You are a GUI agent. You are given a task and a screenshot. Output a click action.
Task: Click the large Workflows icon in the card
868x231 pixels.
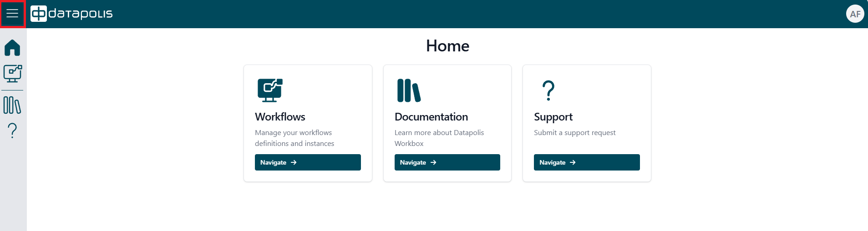270,90
